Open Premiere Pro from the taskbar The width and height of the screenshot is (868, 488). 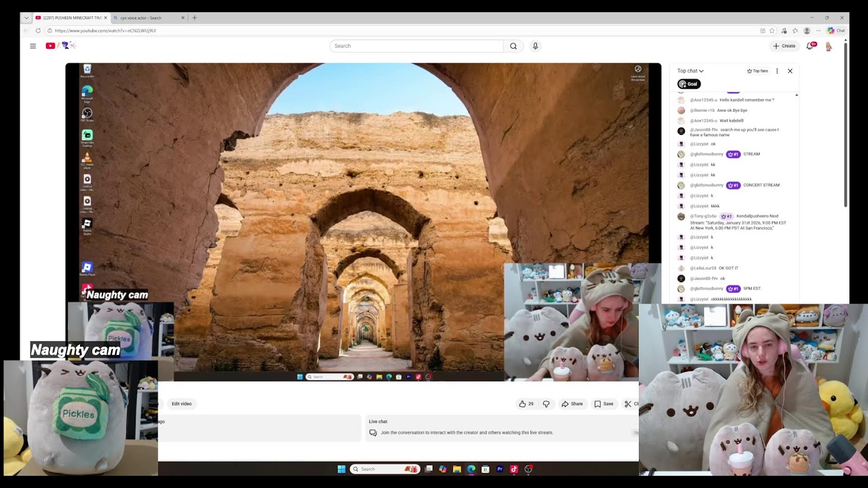(500, 469)
